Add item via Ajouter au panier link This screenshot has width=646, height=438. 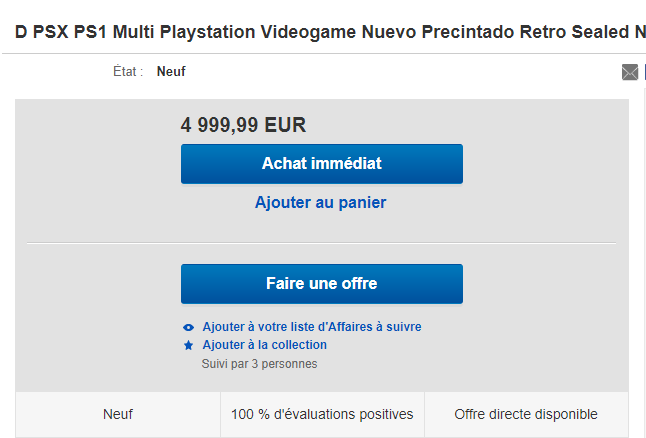pyautogui.click(x=321, y=203)
